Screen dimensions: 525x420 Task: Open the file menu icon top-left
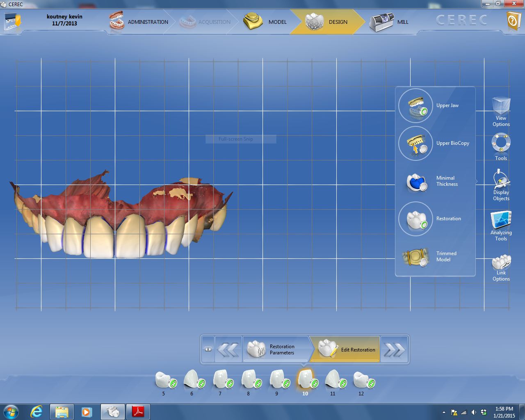click(12, 21)
